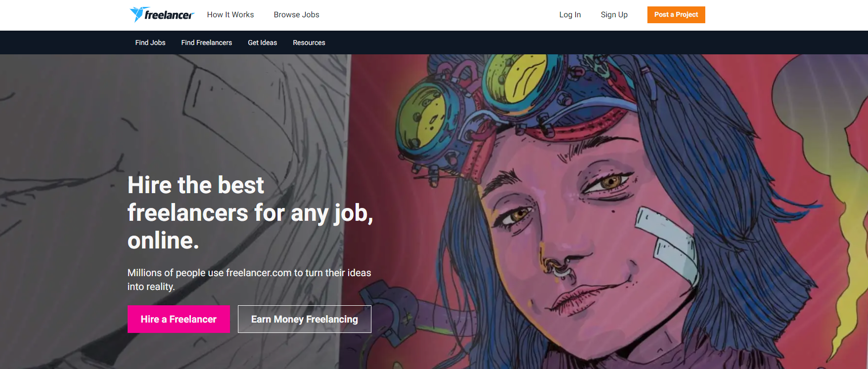Click the Freelancer hummingbird logo icon
Screen dimensions: 868x369
click(x=137, y=14)
